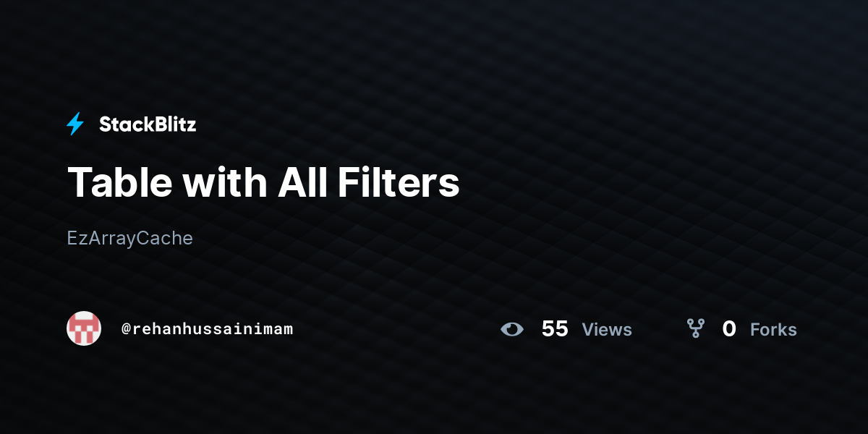Click the 55 views number
Image resolution: width=868 pixels, height=434 pixels.
555,329
